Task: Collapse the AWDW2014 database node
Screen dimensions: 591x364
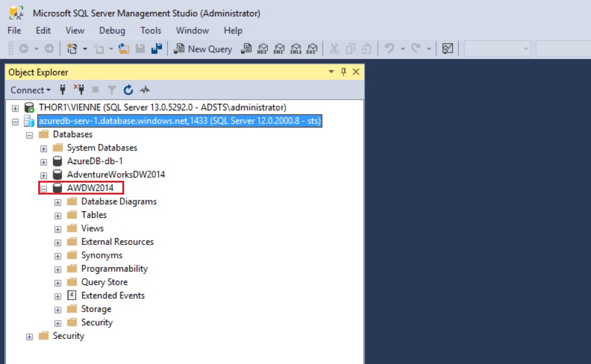Action: 44,189
